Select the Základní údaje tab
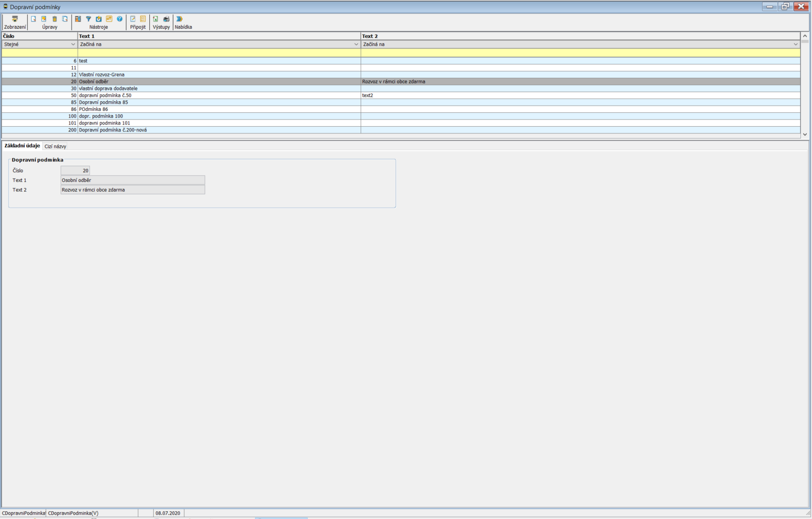Image resolution: width=812 pixels, height=519 pixels. (x=22, y=146)
